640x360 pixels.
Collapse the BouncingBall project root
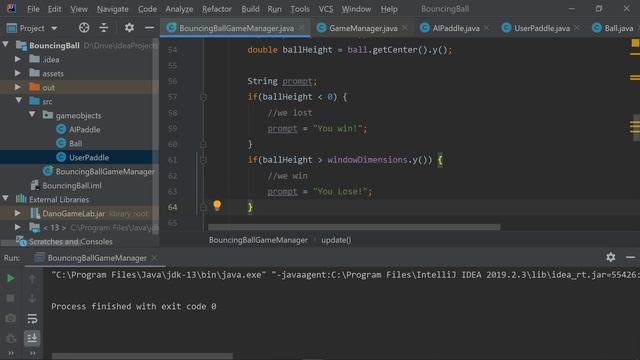point(6,44)
